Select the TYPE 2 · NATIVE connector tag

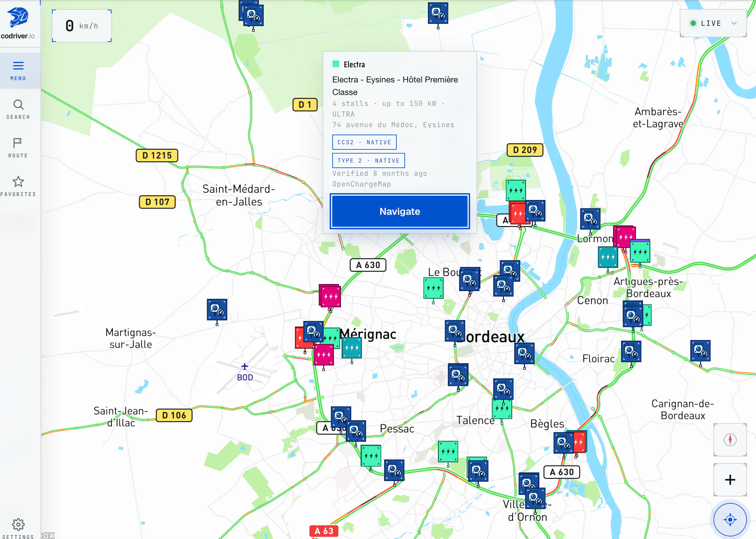pyautogui.click(x=368, y=161)
